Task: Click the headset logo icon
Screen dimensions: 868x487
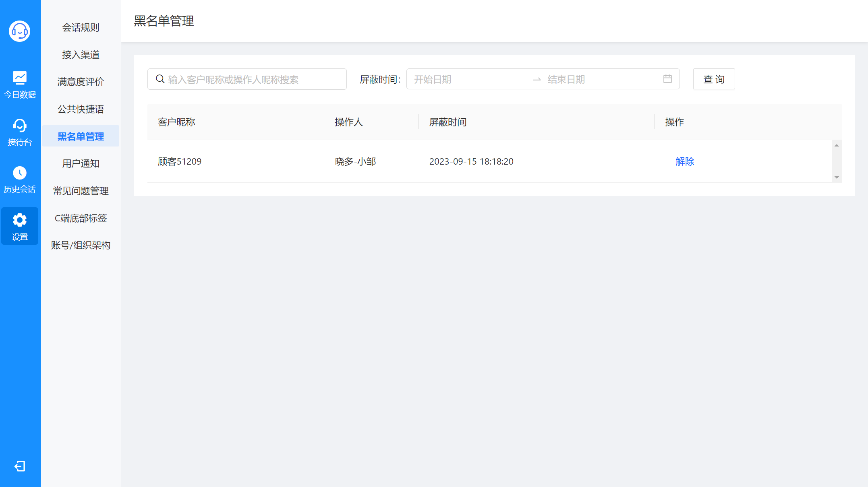Action: coord(20,31)
